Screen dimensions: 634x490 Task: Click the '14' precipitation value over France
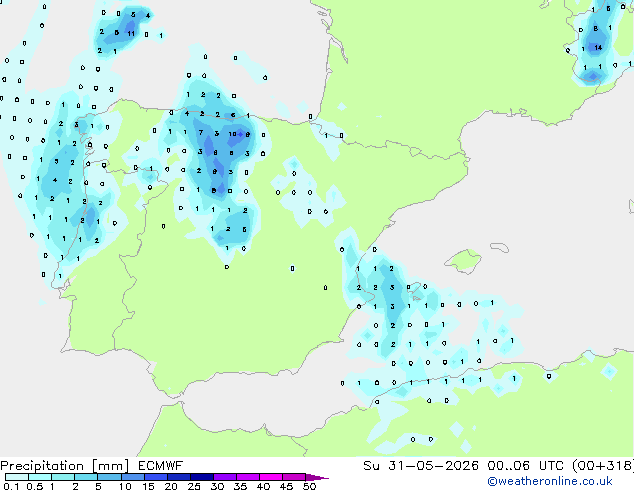click(598, 48)
